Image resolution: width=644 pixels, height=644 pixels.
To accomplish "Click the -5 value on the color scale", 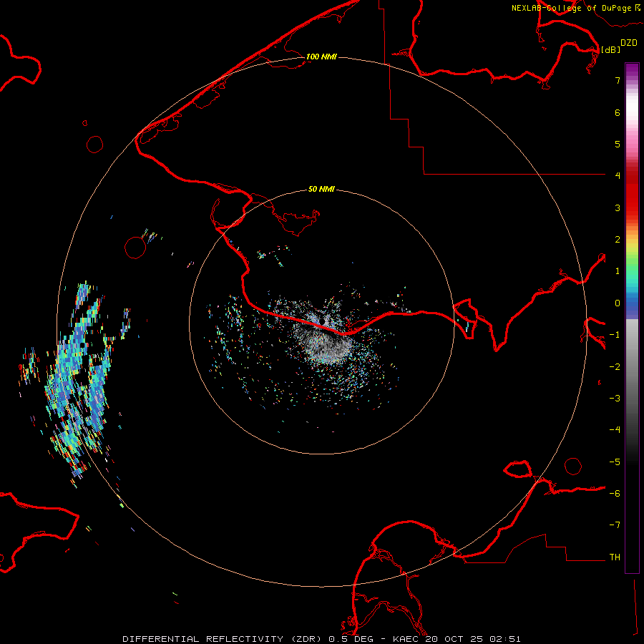I will (x=615, y=462).
